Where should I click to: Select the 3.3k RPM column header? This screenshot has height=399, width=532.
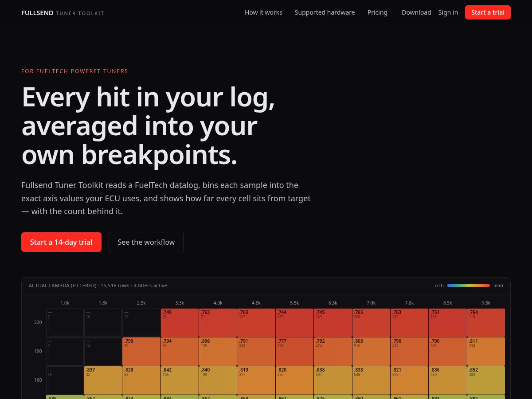(x=180, y=303)
